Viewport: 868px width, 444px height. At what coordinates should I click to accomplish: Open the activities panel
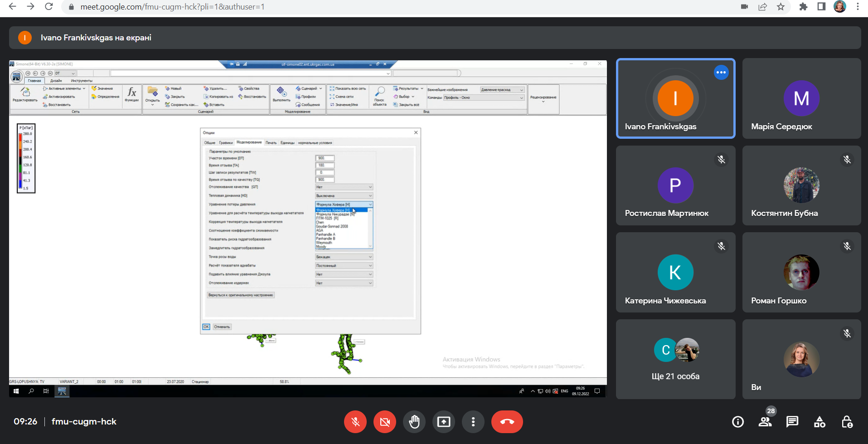[820, 422]
